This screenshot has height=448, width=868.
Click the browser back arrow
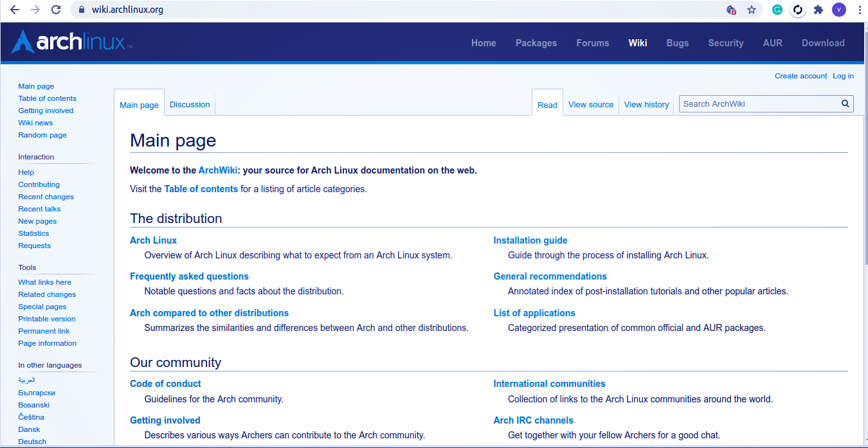(x=15, y=10)
